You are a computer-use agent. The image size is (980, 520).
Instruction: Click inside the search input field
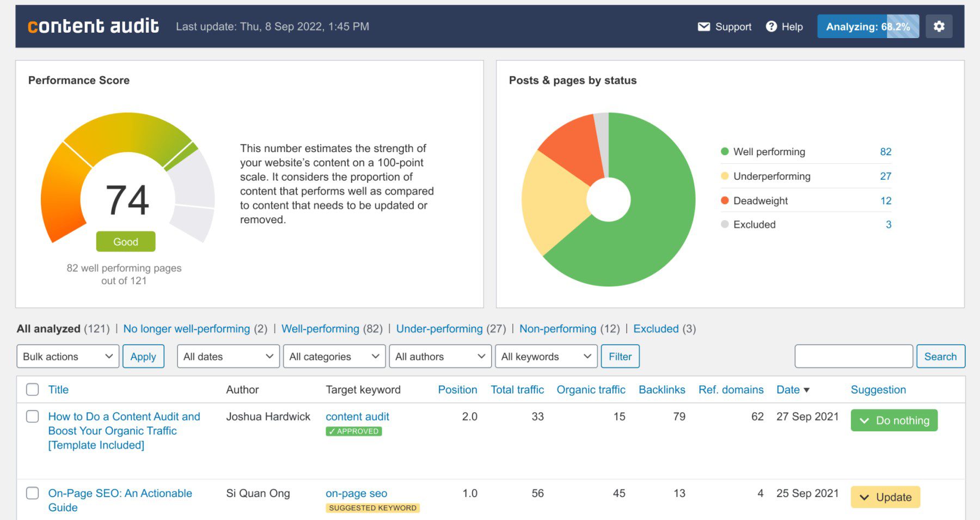(x=853, y=356)
